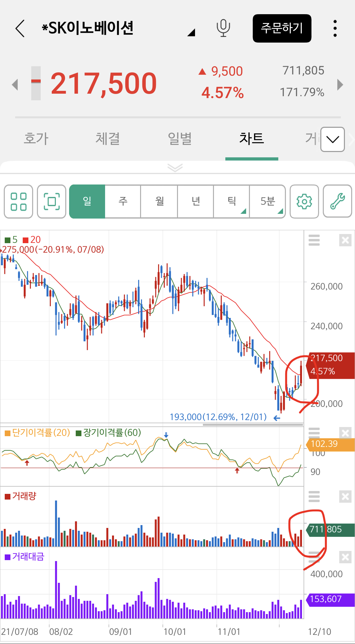Tap the high label 275,000(-20.91%, 07/08)
This screenshot has height=644, width=355.
[x=53, y=249]
